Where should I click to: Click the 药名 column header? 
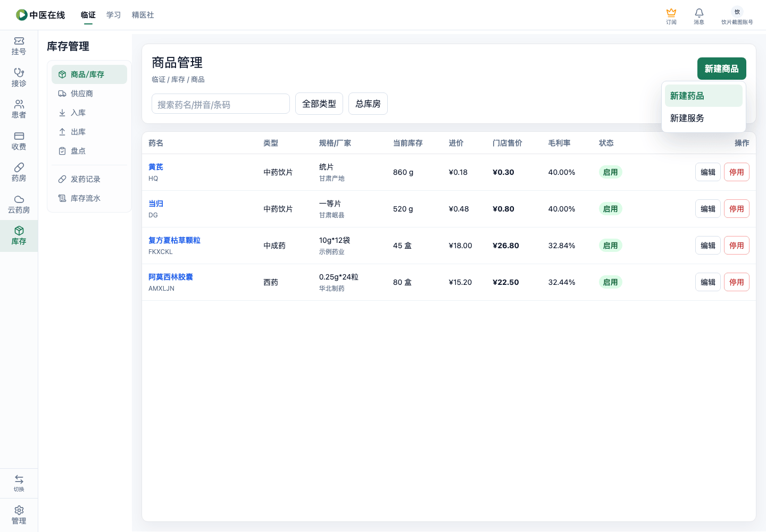(x=156, y=143)
